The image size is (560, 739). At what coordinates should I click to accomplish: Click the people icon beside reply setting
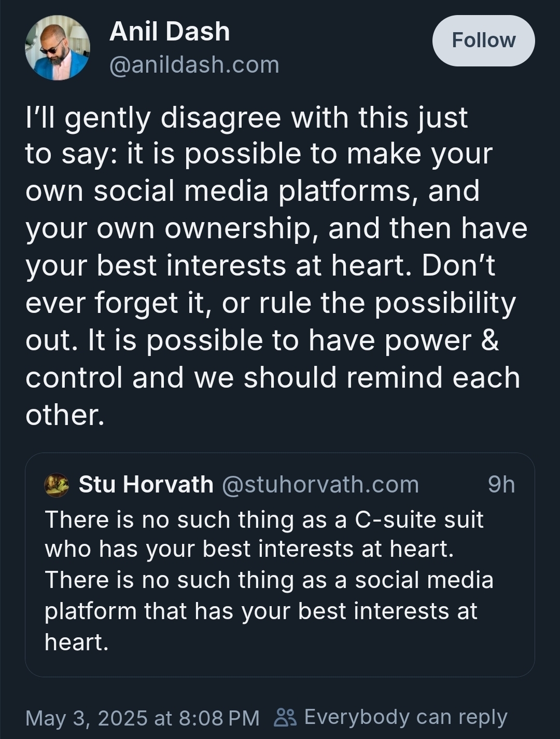pyautogui.click(x=285, y=718)
